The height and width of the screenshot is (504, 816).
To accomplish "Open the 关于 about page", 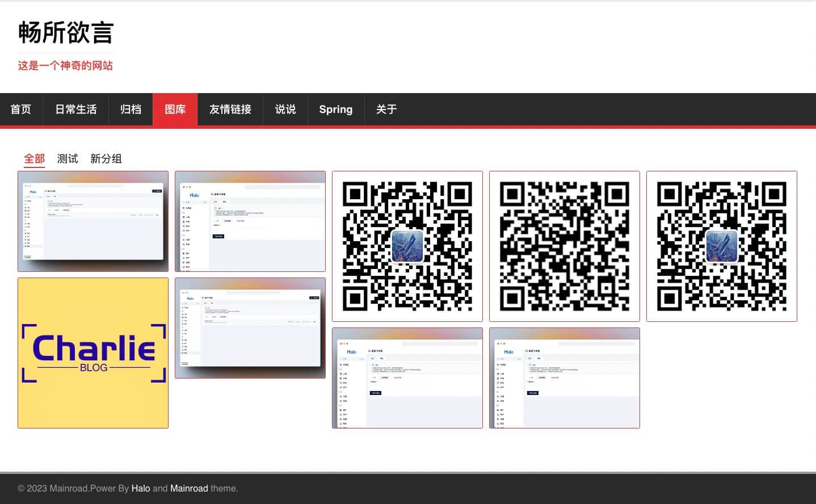I will 386,110.
